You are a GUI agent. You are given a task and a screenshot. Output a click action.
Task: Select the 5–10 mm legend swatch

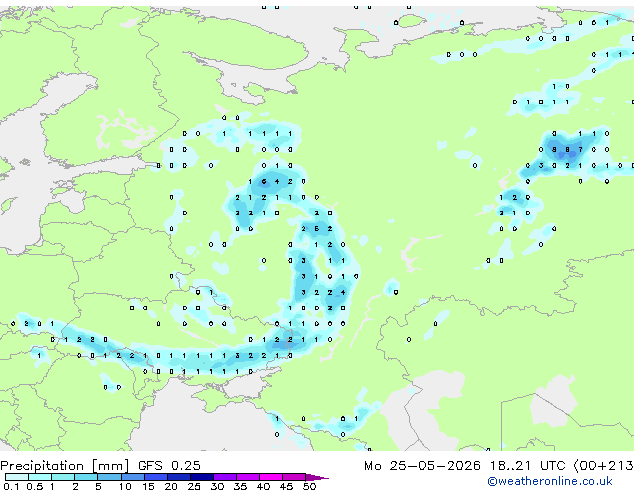(x=109, y=477)
